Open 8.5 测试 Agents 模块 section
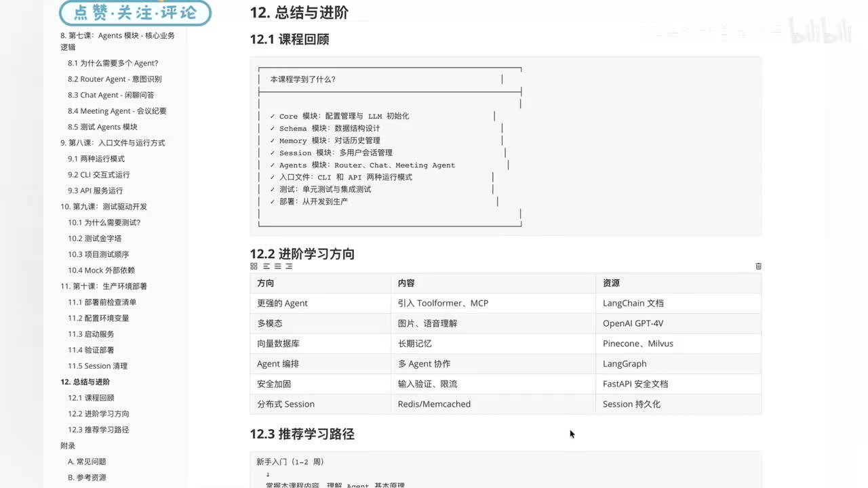 click(x=102, y=127)
